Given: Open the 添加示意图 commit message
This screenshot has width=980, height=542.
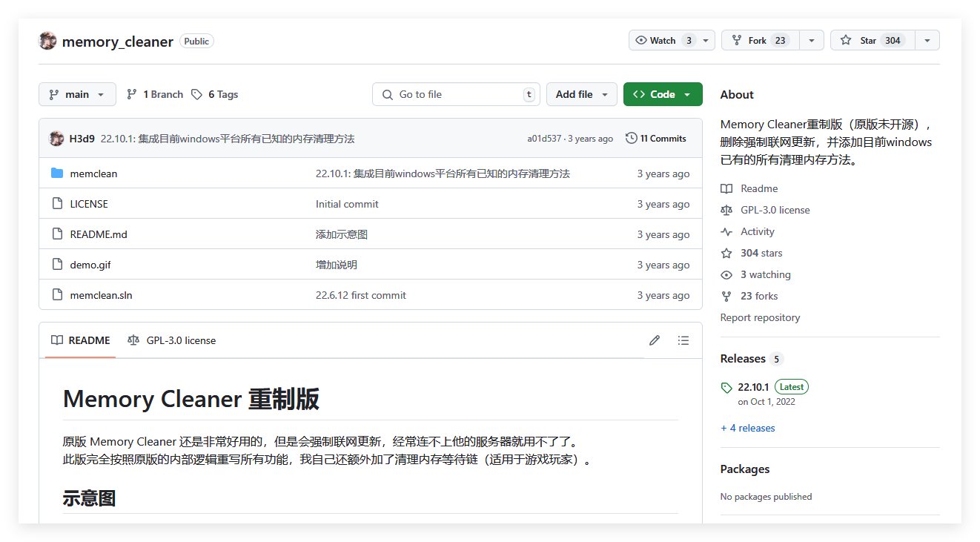Looking at the screenshot, I should click(342, 234).
